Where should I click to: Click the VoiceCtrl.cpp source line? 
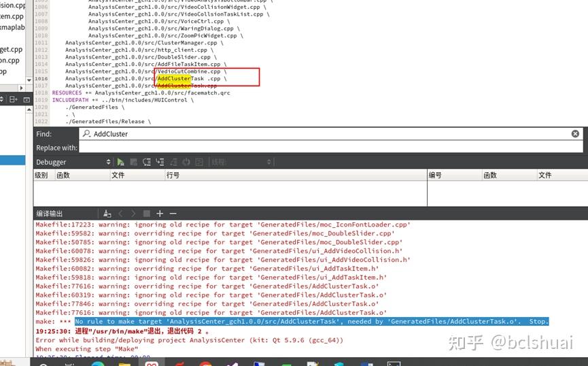click(x=159, y=21)
